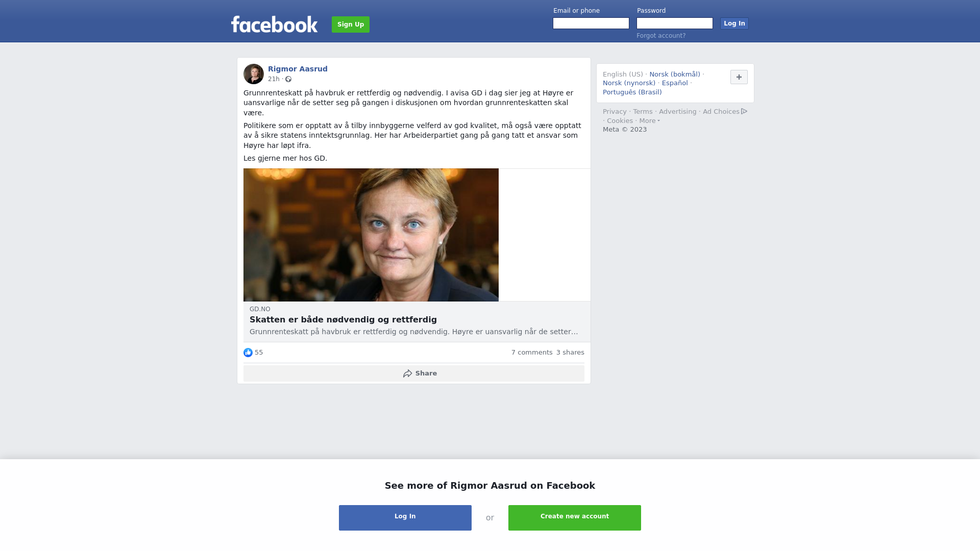Viewport: 980px width, 551px height.
Task: Open the Skatten er både nødvendig headline
Action: click(343, 320)
